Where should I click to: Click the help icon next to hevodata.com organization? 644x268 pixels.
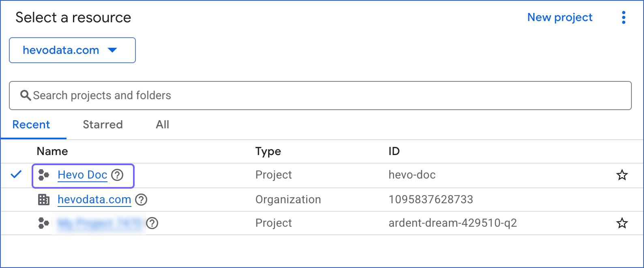141,200
